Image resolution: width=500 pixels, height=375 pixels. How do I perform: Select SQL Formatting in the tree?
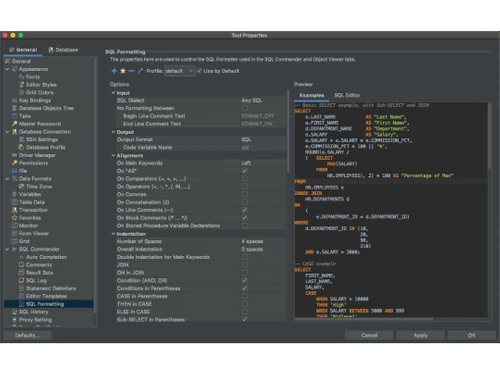click(x=49, y=304)
